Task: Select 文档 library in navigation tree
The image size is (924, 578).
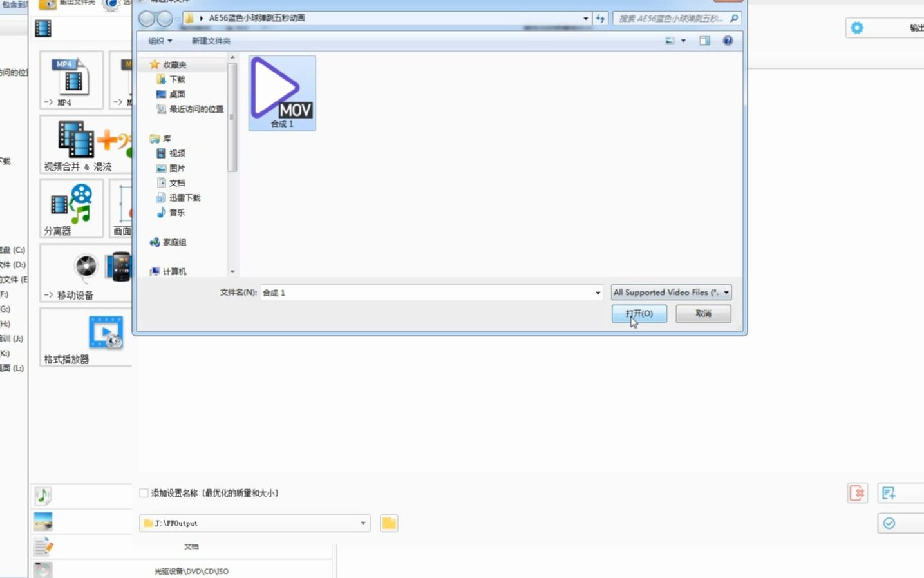Action: pyautogui.click(x=171, y=183)
